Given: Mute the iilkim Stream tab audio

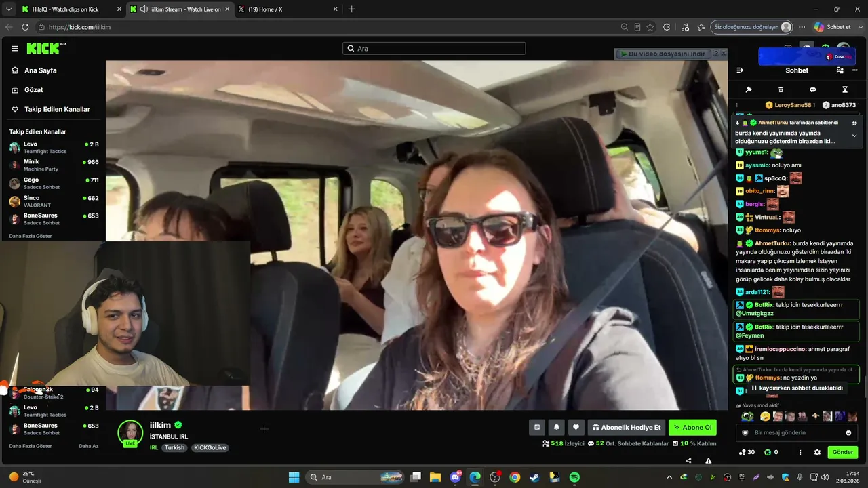Looking at the screenshot, I should pos(144,9).
